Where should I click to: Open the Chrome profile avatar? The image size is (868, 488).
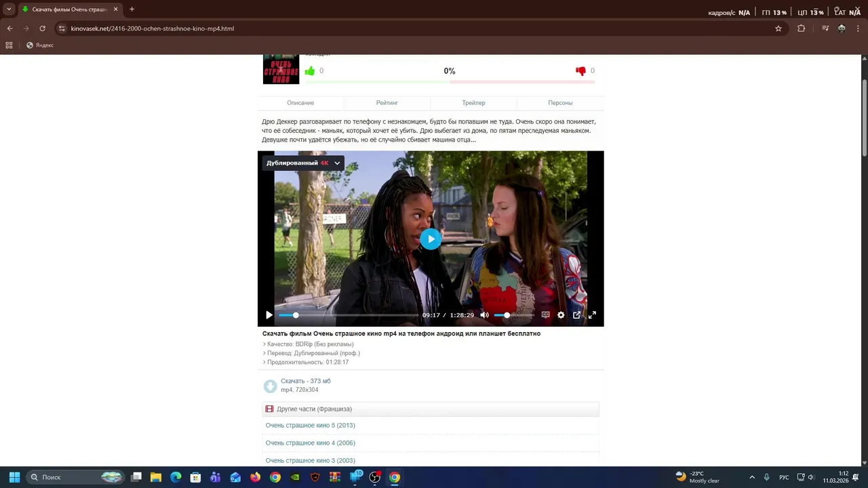pyautogui.click(x=842, y=28)
